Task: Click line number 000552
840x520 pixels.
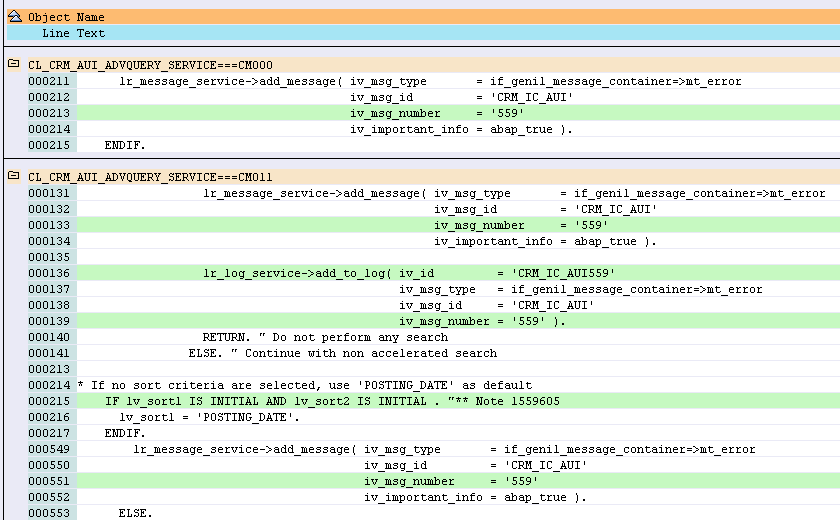Action: pyautogui.click(x=49, y=497)
